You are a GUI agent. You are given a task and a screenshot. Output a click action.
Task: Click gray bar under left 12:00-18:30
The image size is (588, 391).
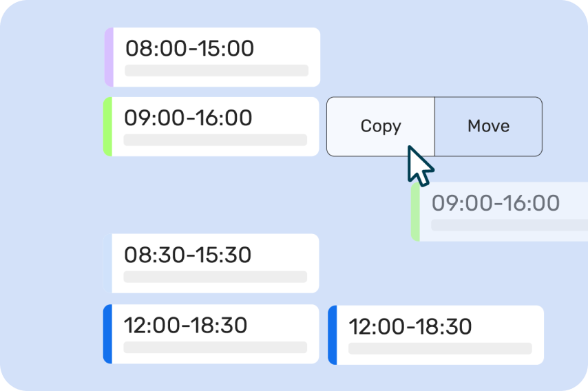(216, 347)
